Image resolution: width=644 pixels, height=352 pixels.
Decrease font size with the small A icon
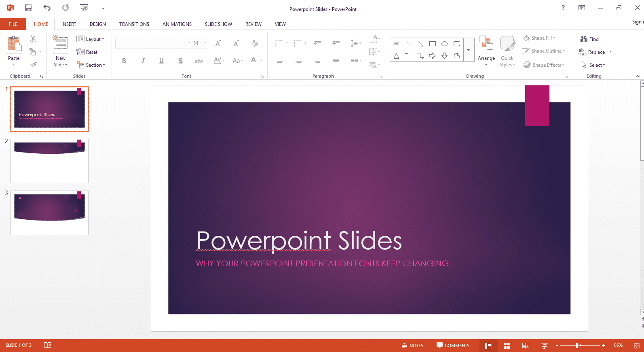[236, 43]
